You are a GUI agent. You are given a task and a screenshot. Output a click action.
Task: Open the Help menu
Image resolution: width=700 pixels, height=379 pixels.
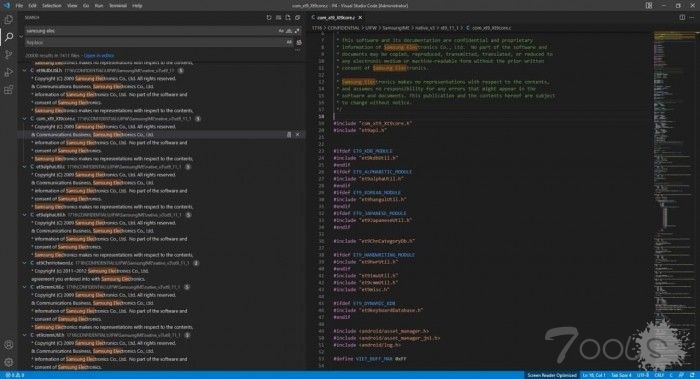click(x=137, y=6)
